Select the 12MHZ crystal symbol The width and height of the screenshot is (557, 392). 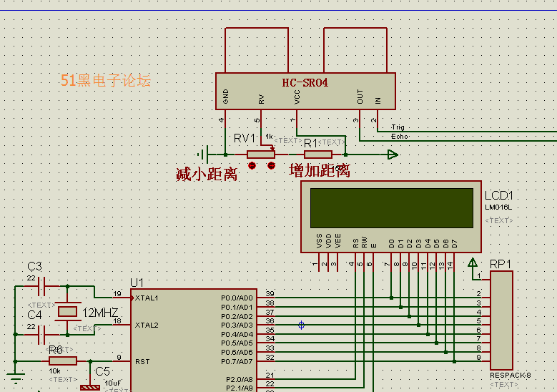click(67, 312)
